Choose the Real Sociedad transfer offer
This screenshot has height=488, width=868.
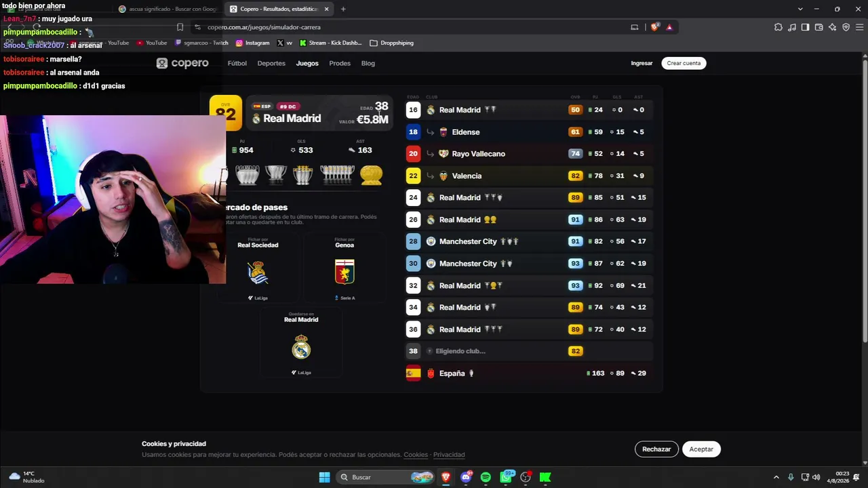click(258, 268)
